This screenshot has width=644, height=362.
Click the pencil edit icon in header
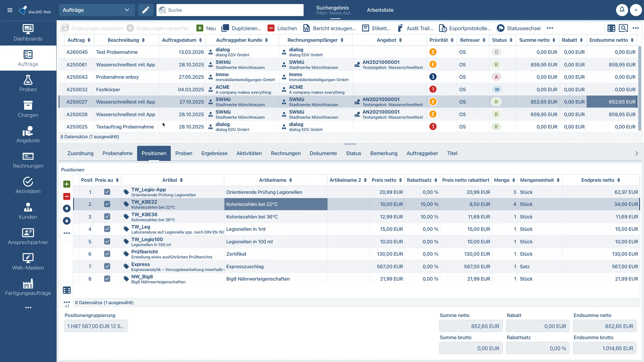146,10
